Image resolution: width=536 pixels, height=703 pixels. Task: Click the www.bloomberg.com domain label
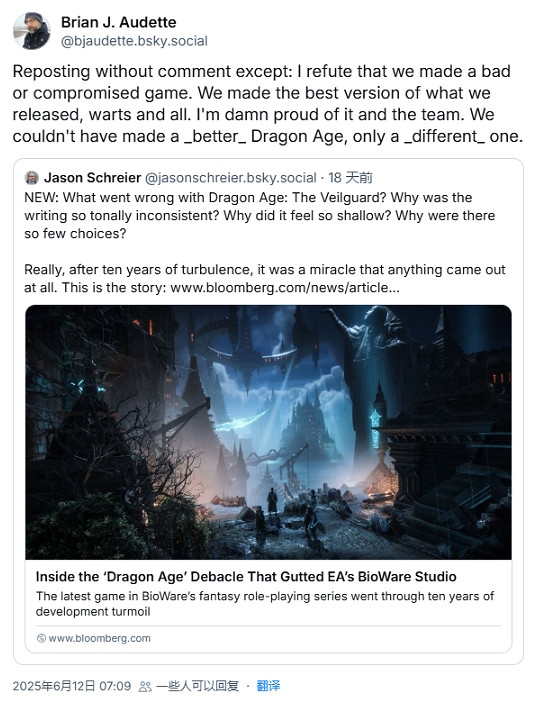[x=99, y=638]
